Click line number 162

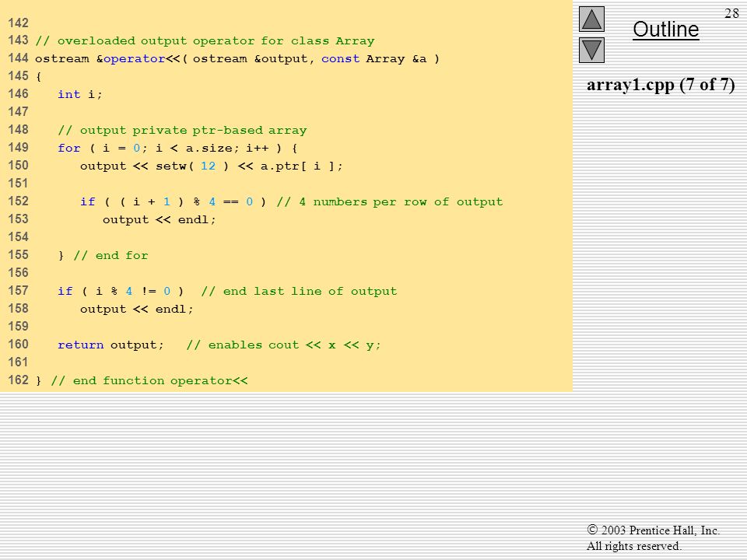point(18,380)
